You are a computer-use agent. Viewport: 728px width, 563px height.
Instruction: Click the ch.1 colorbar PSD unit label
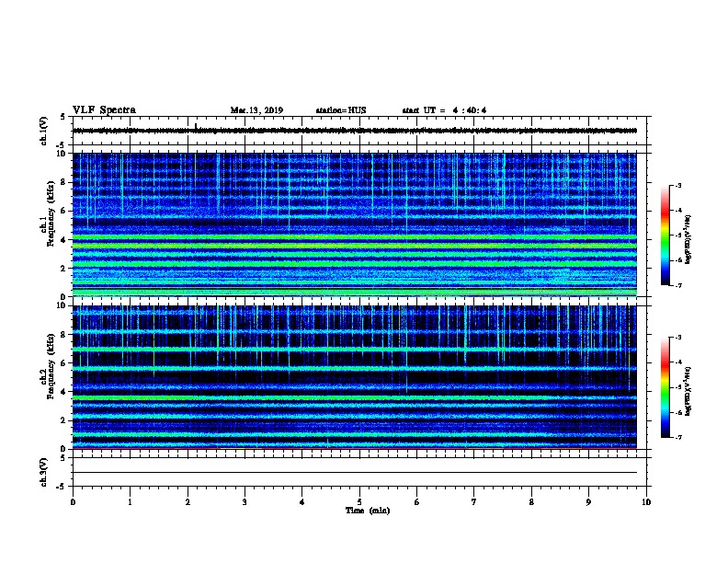click(688, 240)
